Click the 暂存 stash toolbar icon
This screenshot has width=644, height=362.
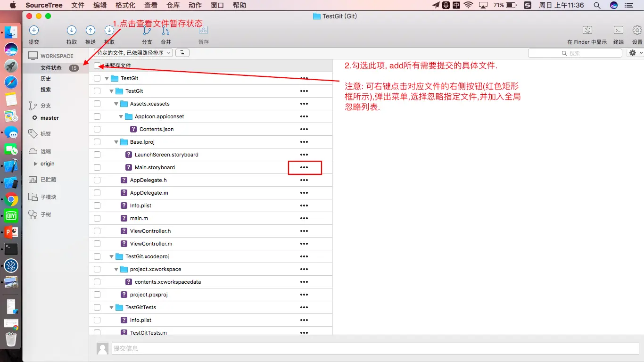click(x=204, y=31)
